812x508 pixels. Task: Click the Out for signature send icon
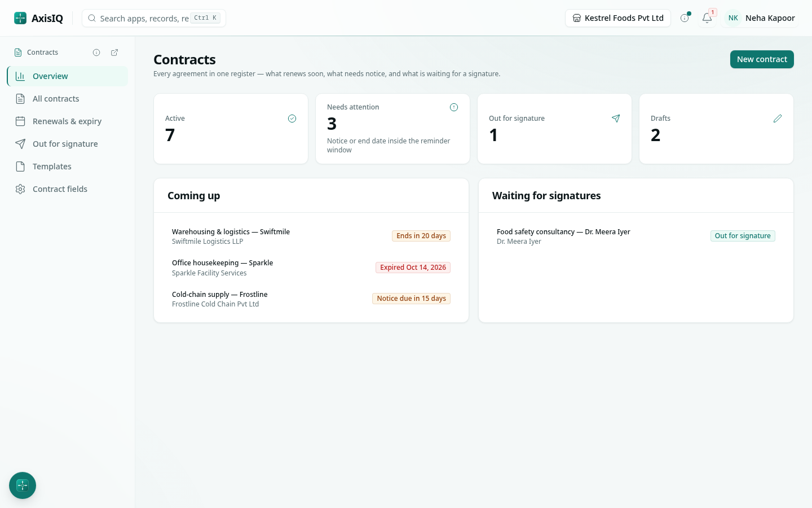tap(616, 119)
